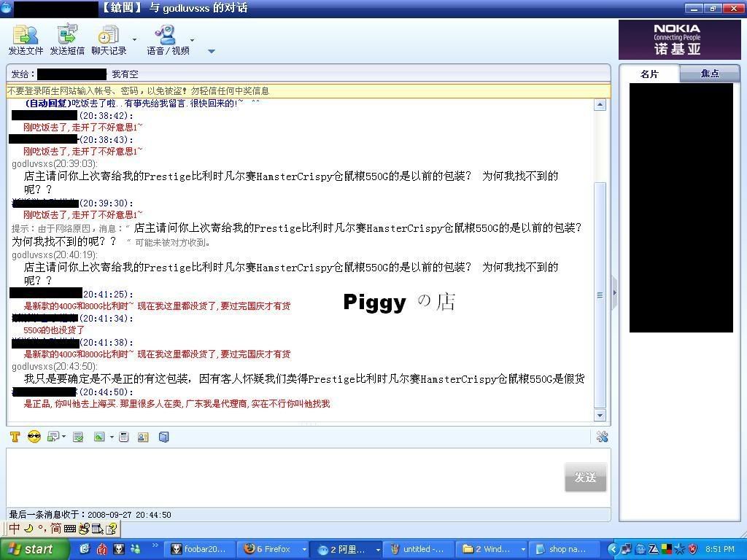Viewport: 747px width, 560px height.
Task: Open font formatting with the T icon
Action: click(x=15, y=437)
